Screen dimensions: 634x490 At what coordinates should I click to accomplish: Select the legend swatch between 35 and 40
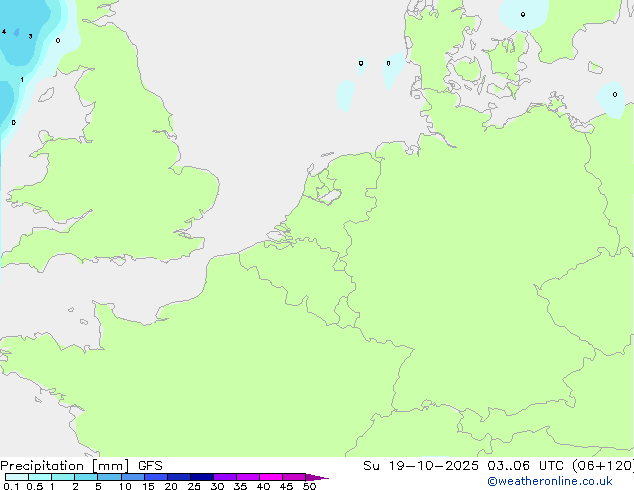click(x=248, y=477)
